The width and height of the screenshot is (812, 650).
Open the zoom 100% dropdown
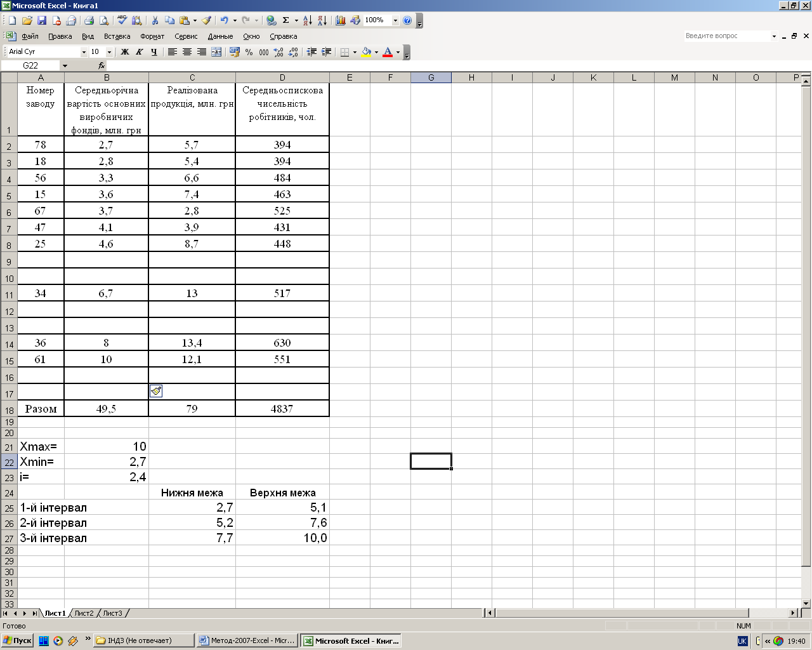(x=395, y=20)
